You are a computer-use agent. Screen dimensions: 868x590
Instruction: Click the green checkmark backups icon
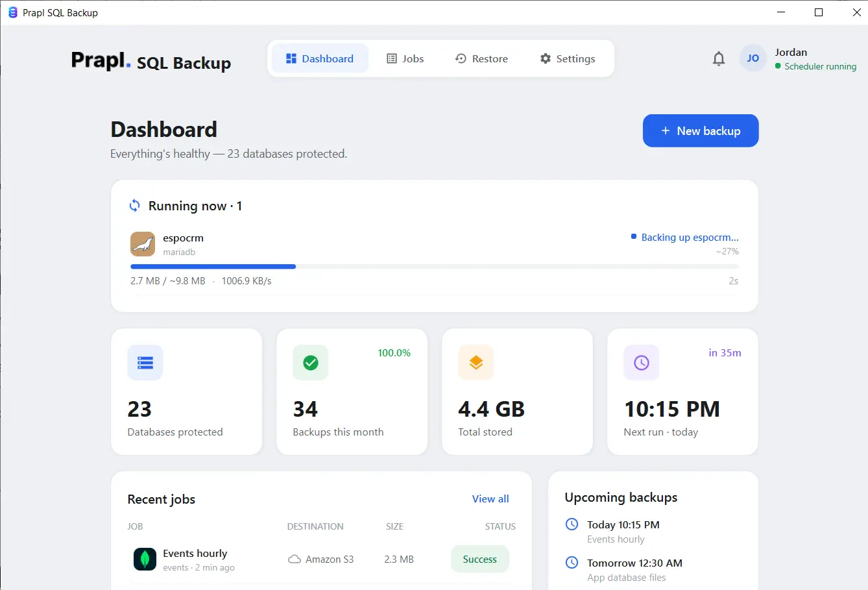[x=311, y=363]
